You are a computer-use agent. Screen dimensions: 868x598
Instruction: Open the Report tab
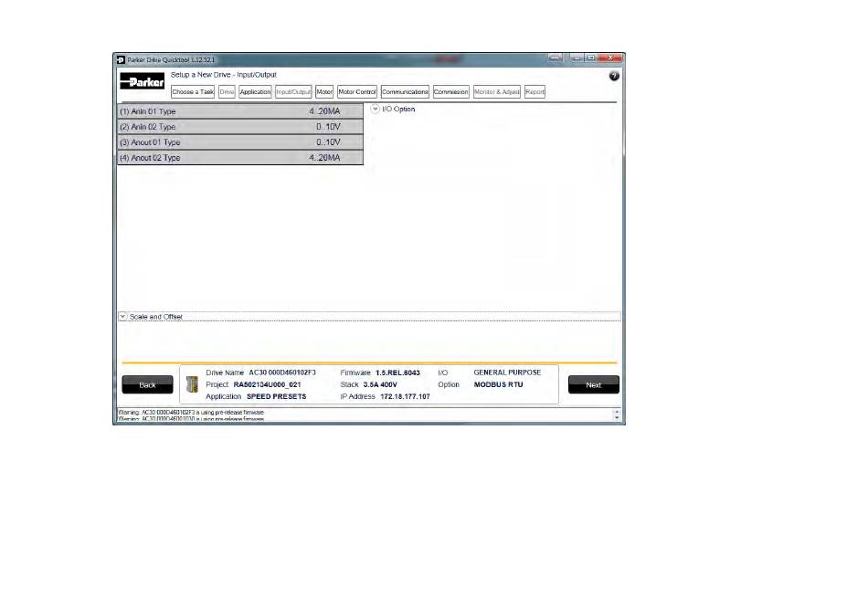[x=535, y=92]
